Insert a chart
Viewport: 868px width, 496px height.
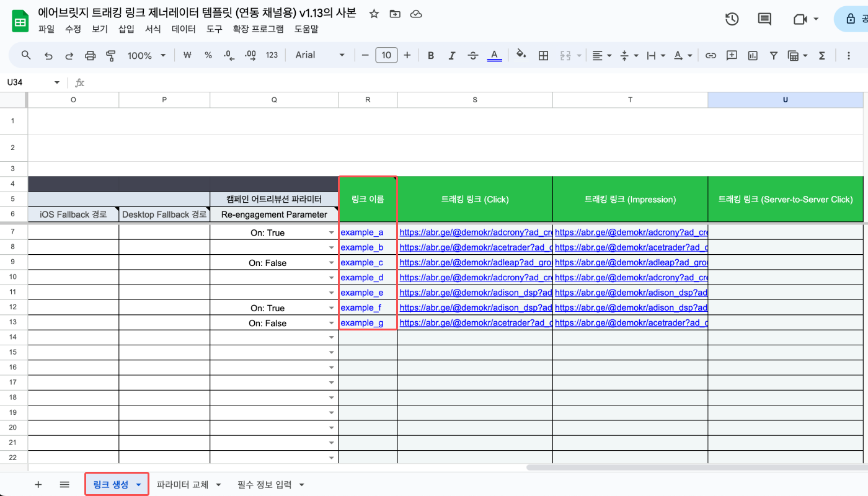click(753, 55)
